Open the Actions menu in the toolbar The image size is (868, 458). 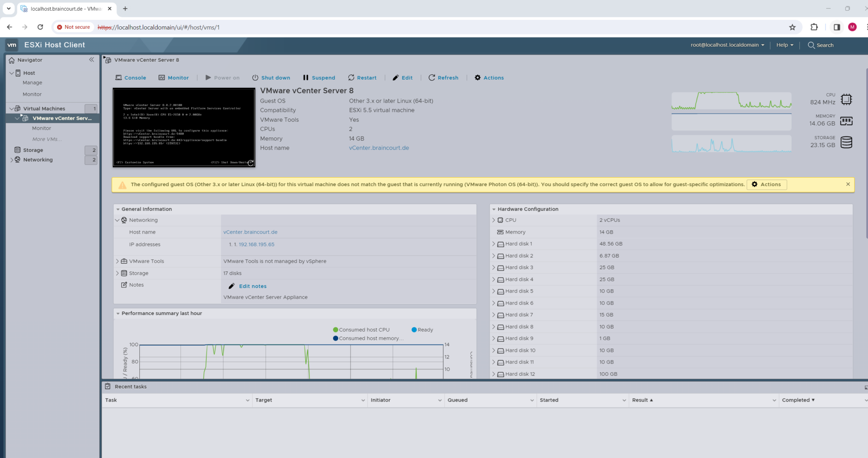pos(489,78)
